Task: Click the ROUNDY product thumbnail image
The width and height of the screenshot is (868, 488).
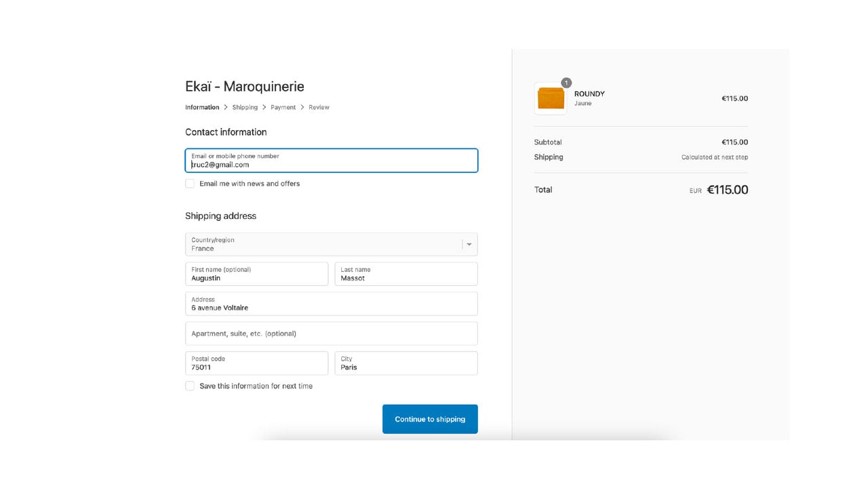Action: click(x=551, y=99)
